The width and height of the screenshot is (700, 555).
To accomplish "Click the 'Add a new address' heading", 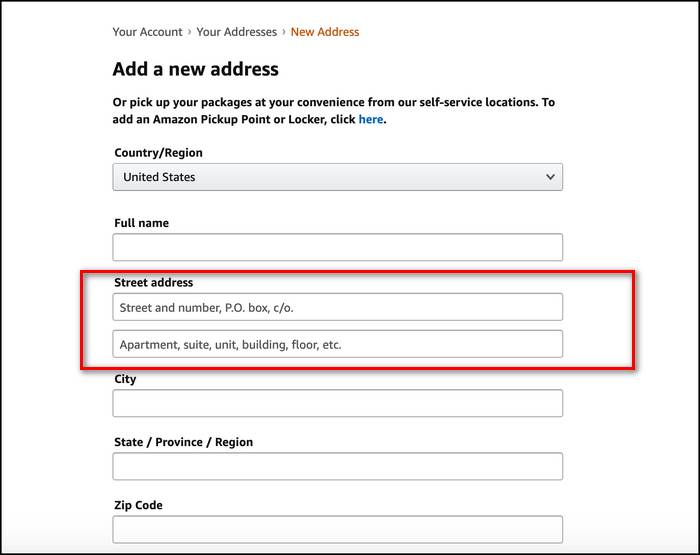I will [196, 70].
